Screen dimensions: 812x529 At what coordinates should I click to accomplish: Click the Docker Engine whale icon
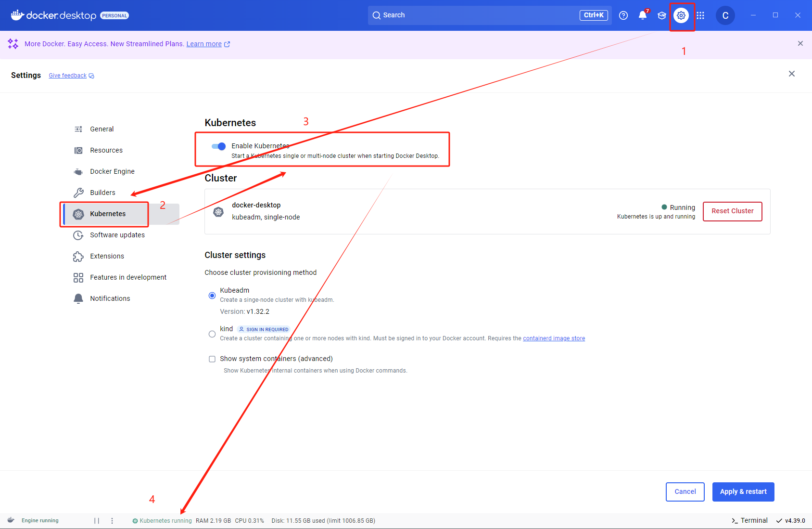pyautogui.click(x=78, y=171)
